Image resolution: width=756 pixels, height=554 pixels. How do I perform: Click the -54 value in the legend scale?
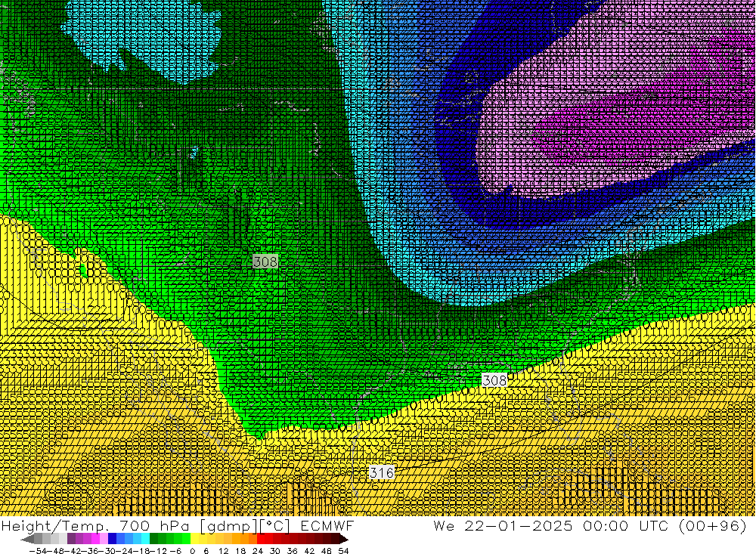38,551
